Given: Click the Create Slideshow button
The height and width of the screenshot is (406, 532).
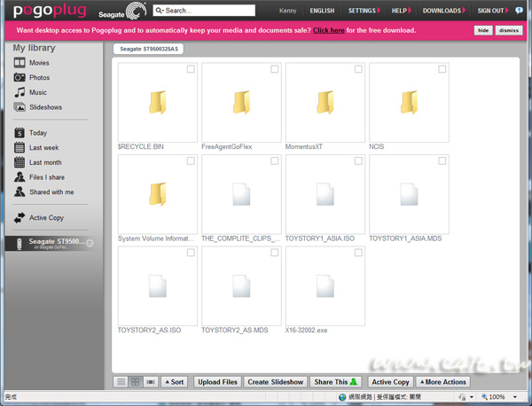Looking at the screenshot, I should point(275,382).
